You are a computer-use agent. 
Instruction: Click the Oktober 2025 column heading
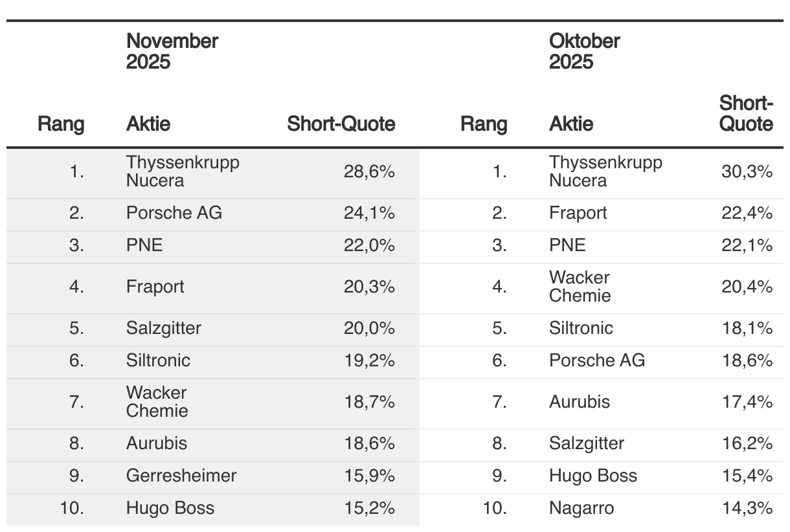[584, 51]
